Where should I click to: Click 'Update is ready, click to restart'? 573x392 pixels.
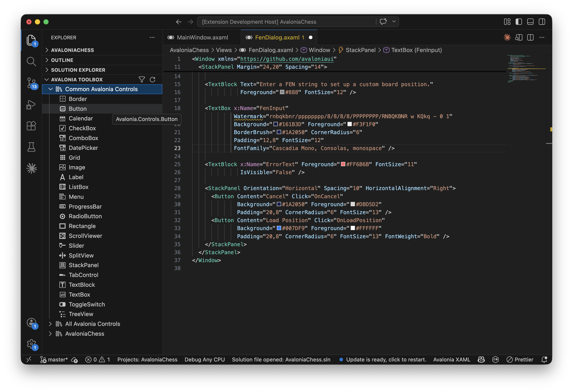click(386, 359)
